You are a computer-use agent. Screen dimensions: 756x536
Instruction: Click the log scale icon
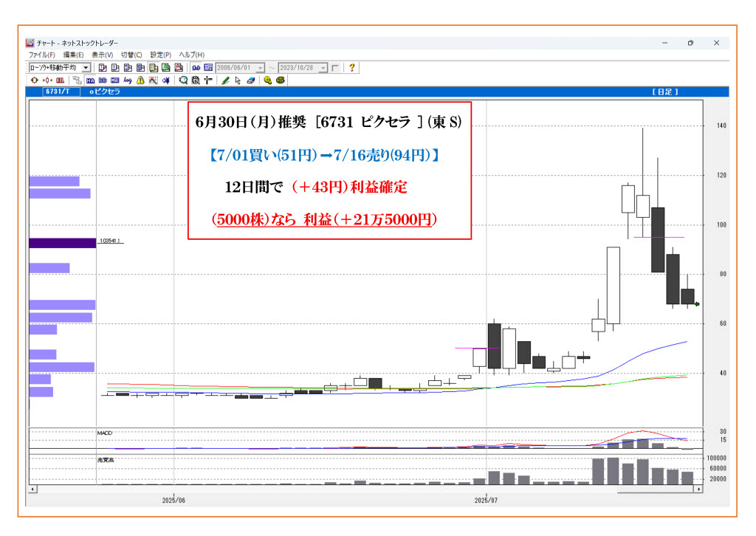tap(127, 80)
